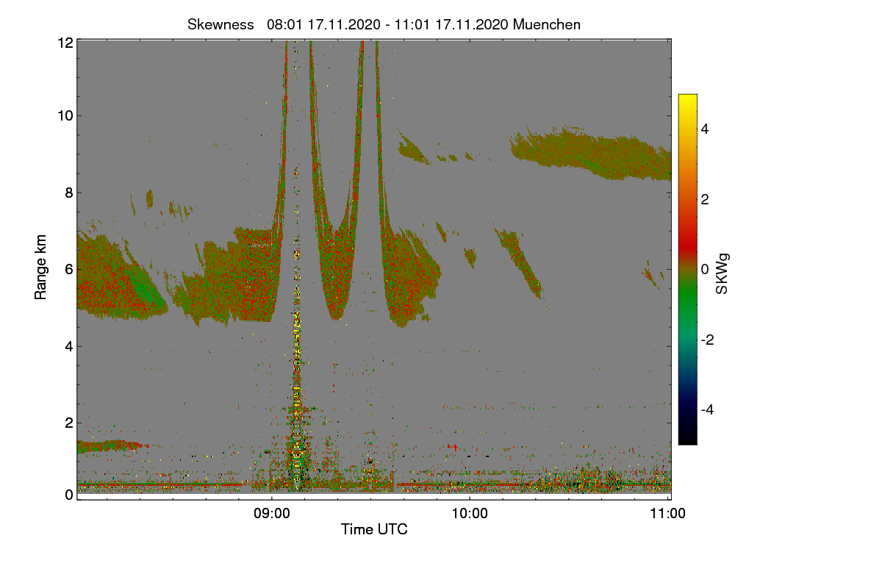The width and height of the screenshot is (882, 588).
Task: Click the 4 km range tick label
Action: (x=68, y=345)
